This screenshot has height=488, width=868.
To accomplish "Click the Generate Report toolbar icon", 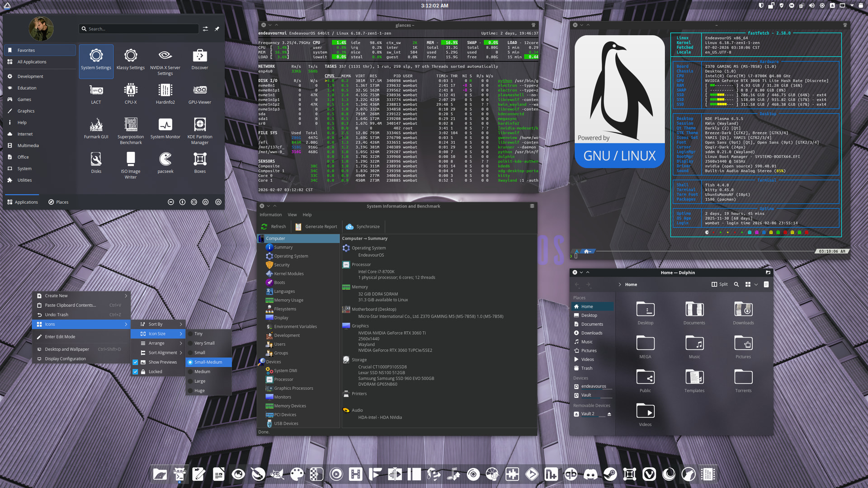I will click(298, 227).
